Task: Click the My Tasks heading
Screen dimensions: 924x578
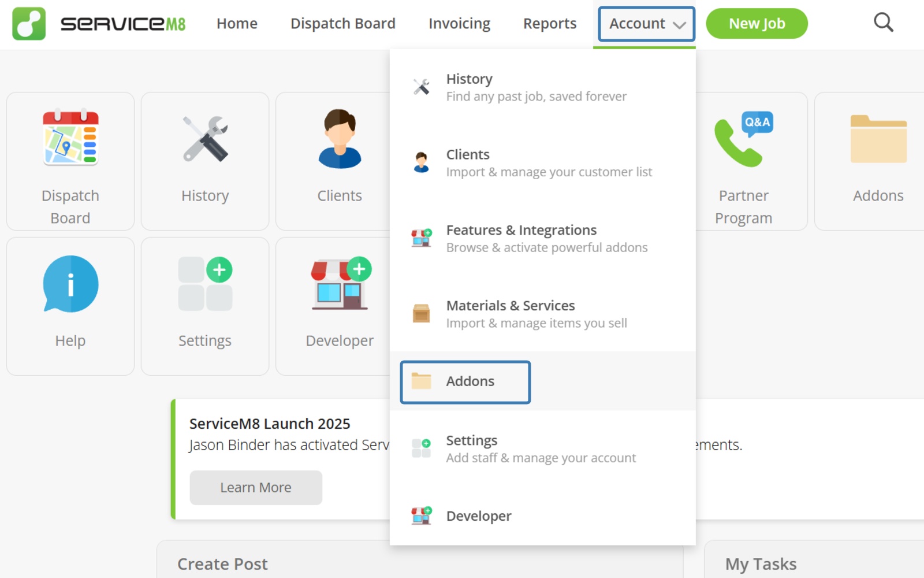Action: [x=761, y=564]
